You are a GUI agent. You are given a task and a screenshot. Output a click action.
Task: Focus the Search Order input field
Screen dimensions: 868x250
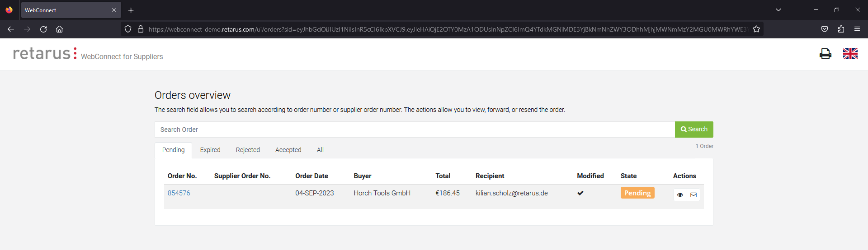[415, 130]
